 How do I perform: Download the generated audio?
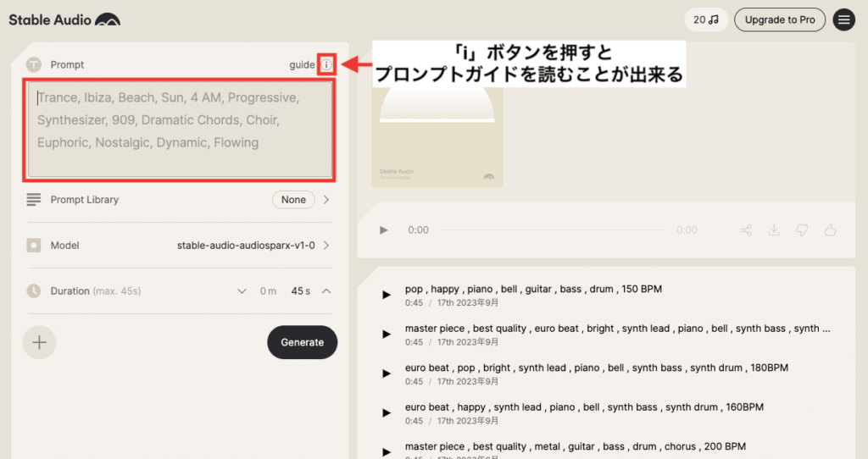774,230
